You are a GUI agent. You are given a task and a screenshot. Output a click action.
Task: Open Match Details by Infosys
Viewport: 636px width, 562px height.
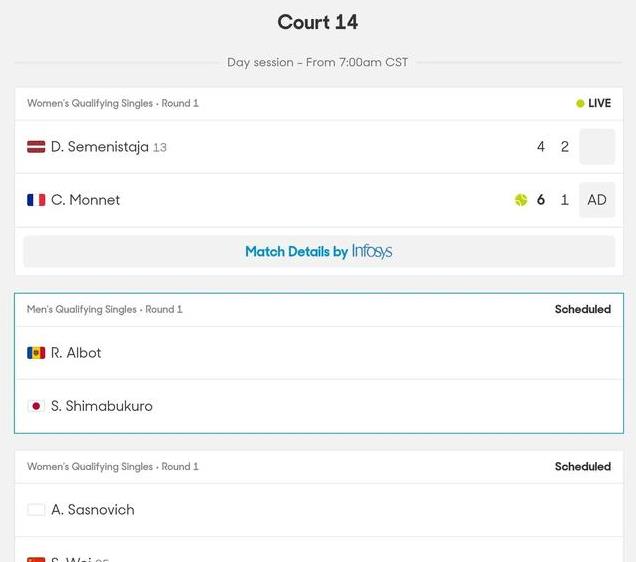(319, 251)
